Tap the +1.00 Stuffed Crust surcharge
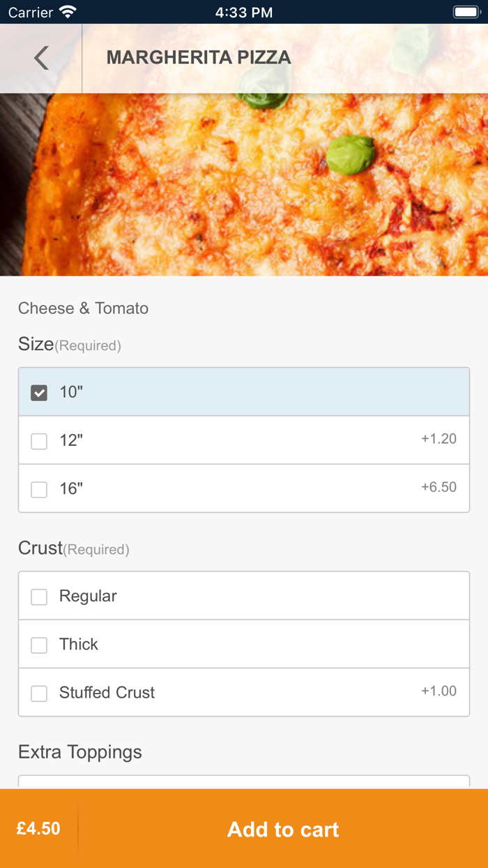This screenshot has height=868, width=488. [439, 691]
